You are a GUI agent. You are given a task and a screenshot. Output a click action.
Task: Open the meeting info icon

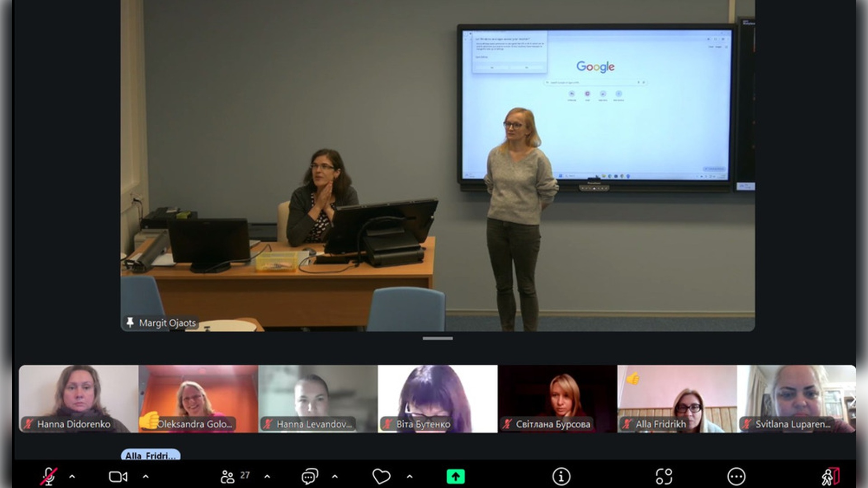pyautogui.click(x=561, y=476)
